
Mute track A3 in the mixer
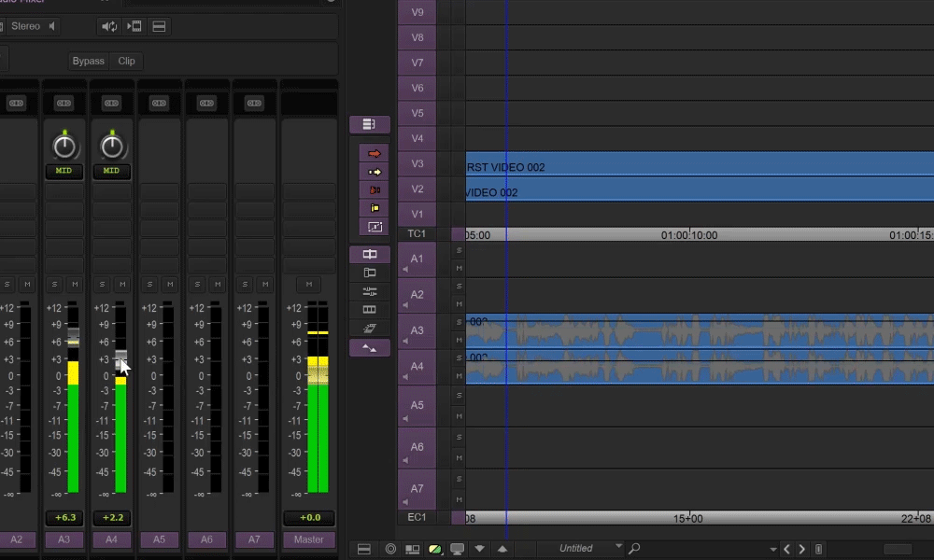(x=75, y=285)
